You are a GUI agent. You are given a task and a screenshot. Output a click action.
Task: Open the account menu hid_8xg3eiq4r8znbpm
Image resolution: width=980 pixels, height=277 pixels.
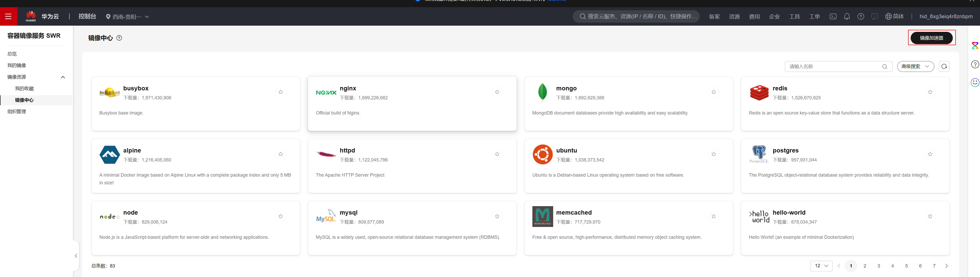tap(946, 16)
